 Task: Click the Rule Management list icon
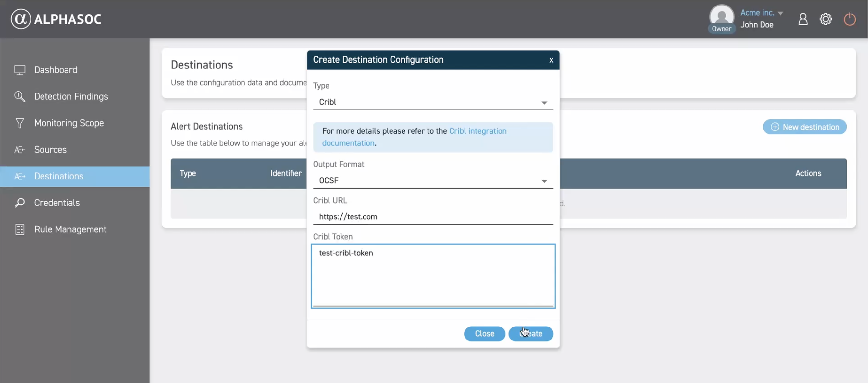tap(19, 229)
